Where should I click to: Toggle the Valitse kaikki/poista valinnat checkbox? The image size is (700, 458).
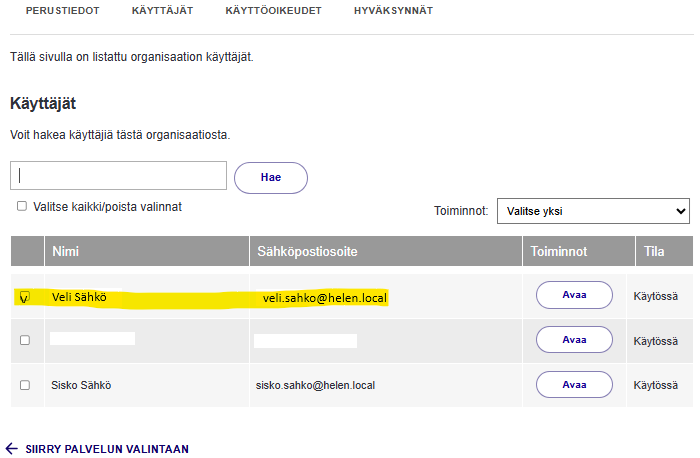[22, 206]
